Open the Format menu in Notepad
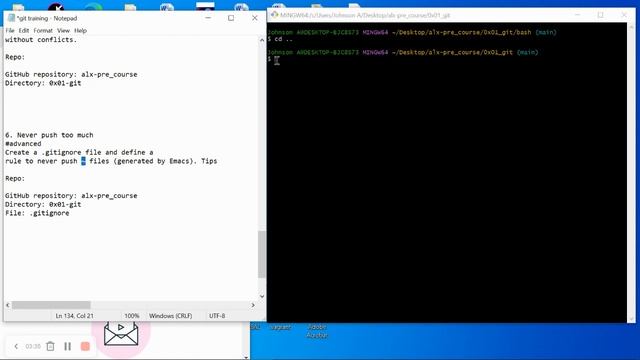Viewport: 640px width, 360px height. [43, 31]
